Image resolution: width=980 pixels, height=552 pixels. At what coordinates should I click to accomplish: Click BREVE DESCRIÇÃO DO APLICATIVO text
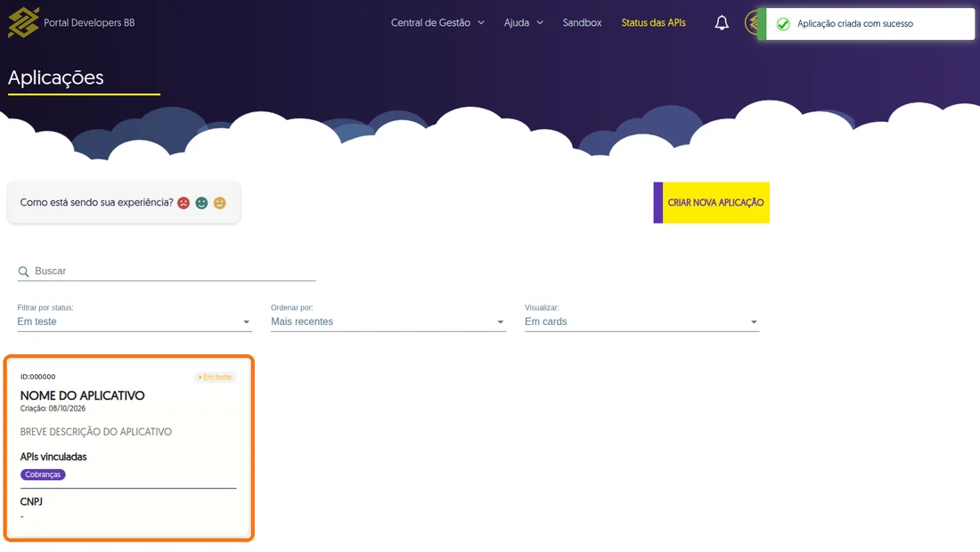95,432
